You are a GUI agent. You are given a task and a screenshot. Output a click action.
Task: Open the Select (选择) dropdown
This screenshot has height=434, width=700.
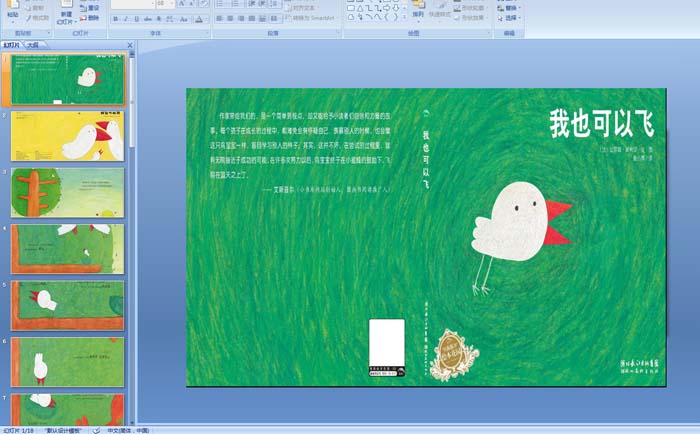tap(509, 18)
